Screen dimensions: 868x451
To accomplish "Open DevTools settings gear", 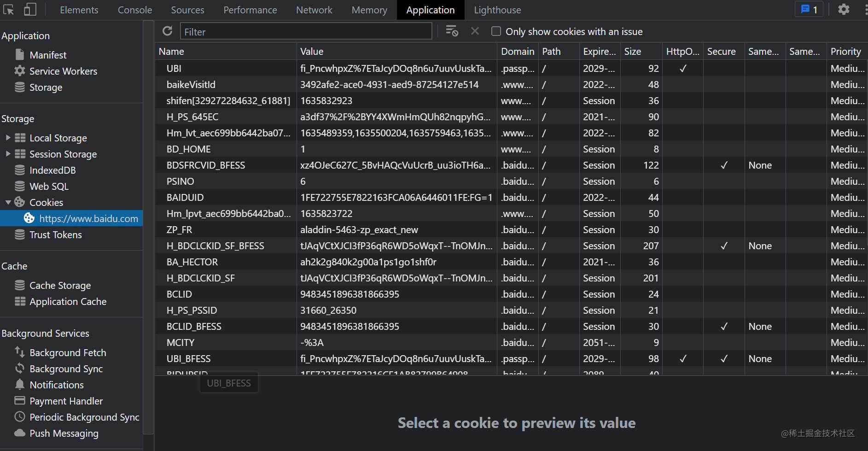I will [844, 9].
